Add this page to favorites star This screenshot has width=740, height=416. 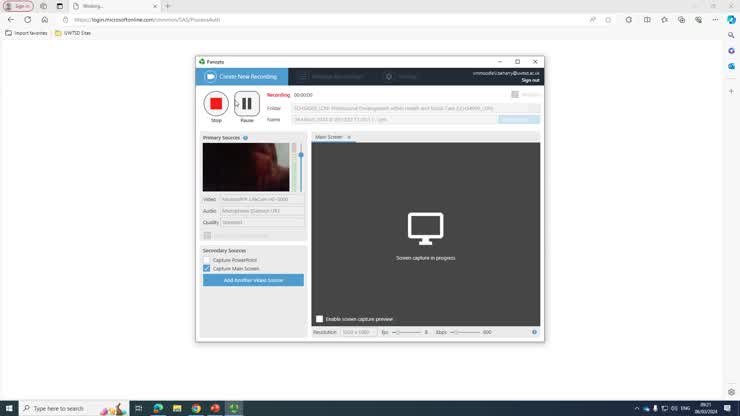point(608,20)
